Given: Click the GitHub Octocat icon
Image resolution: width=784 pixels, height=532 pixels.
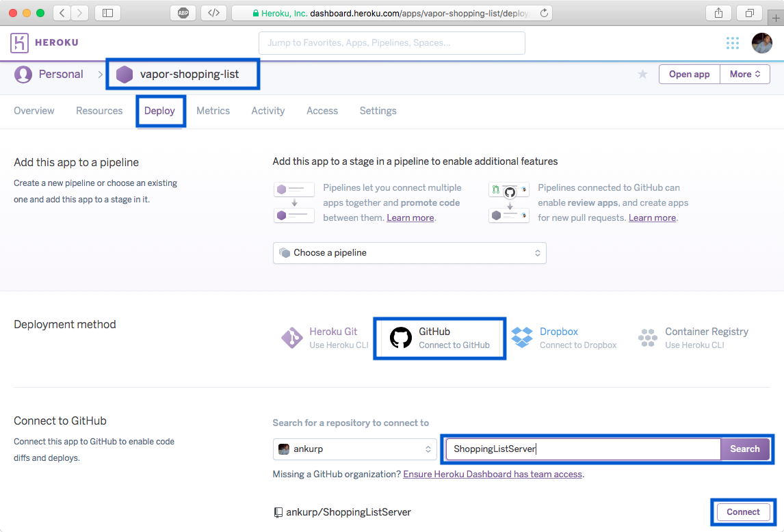Looking at the screenshot, I should tap(400, 338).
